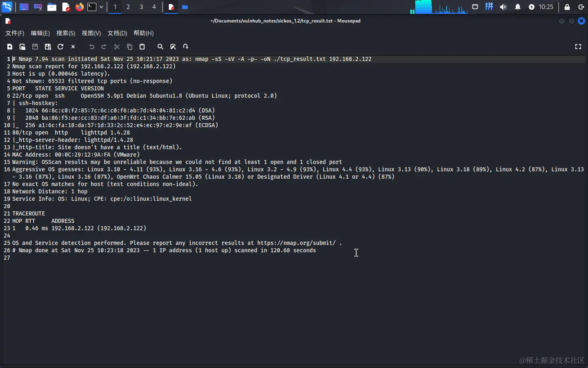Click the https://nmap.org/submit/ text
588x368 pixels.
click(296, 243)
